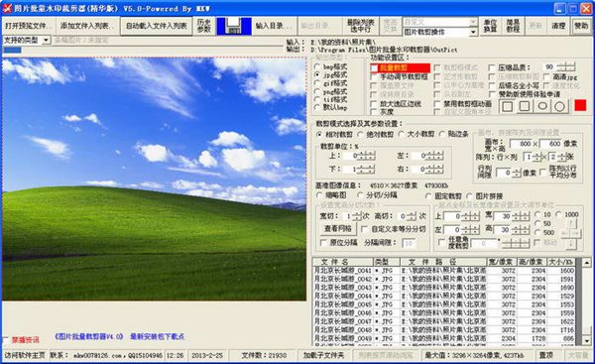Select 贴边条 mode radio button
The image size is (595, 364).
[x=442, y=134]
